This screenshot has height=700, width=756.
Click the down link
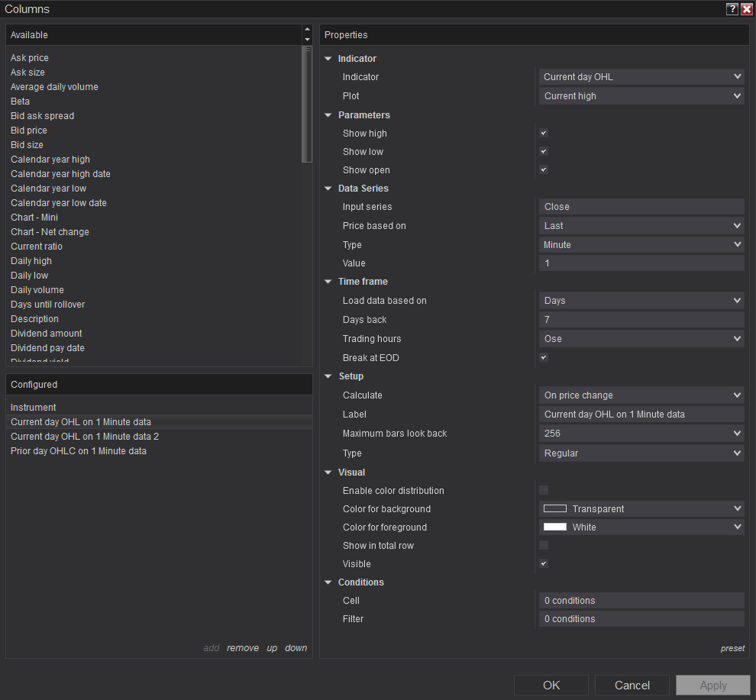(296, 648)
